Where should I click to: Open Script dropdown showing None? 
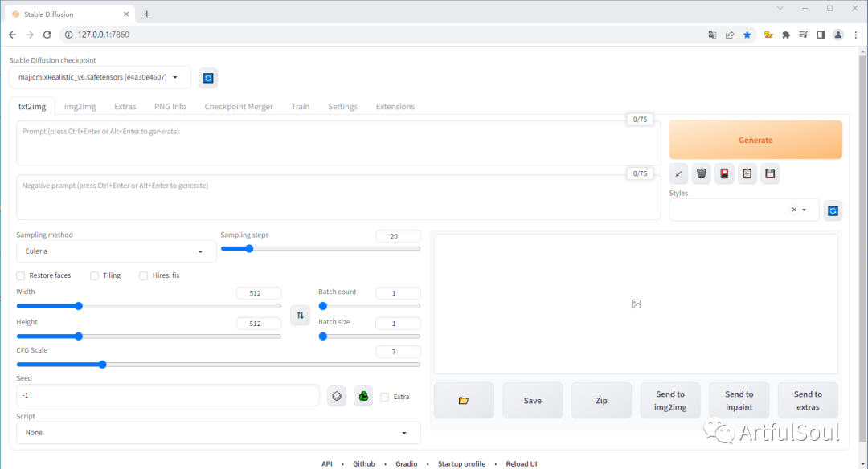point(219,433)
